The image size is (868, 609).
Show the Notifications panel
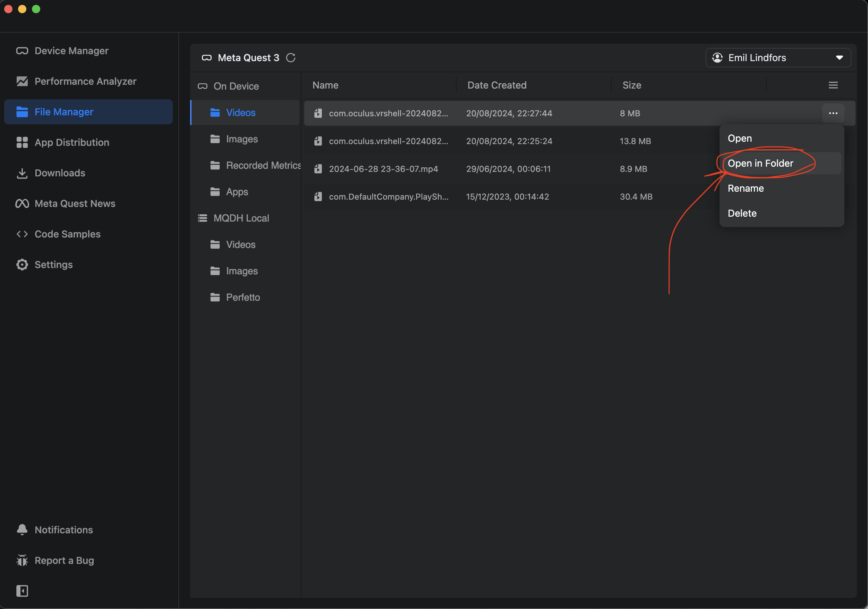63,529
